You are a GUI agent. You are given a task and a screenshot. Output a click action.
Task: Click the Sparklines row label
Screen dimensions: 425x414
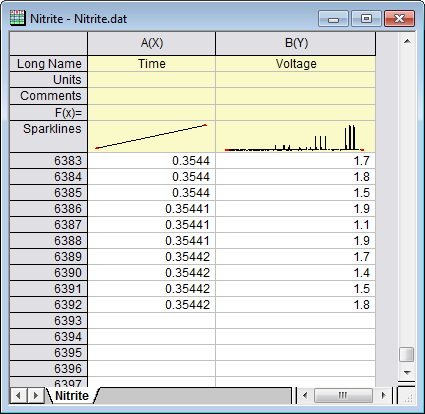[x=49, y=136]
